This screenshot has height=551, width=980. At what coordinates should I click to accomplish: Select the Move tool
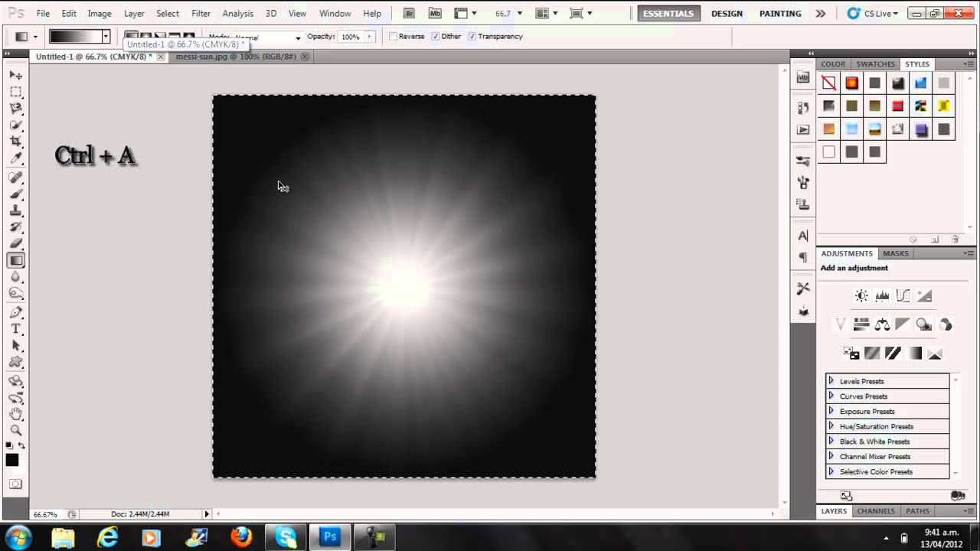point(15,75)
